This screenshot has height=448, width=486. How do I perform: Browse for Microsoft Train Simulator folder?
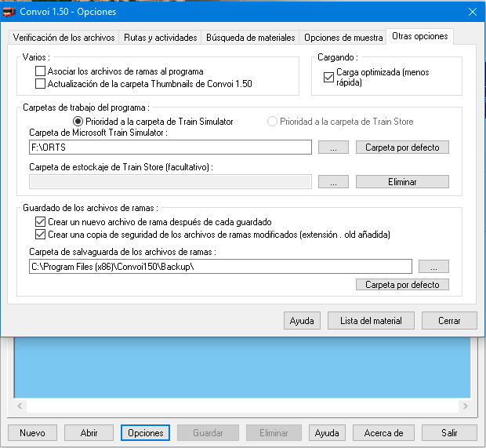[333, 148]
